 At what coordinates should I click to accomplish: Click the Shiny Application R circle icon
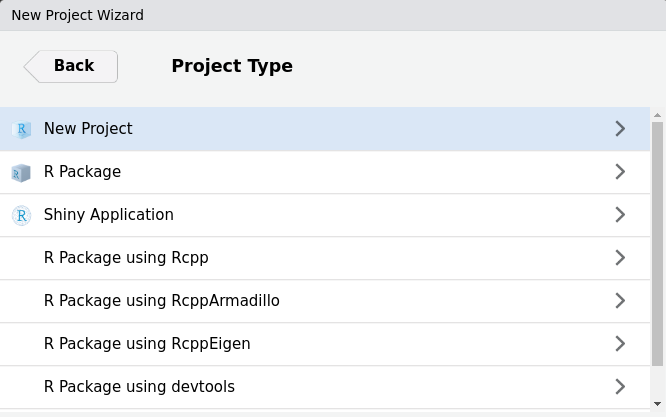click(x=21, y=215)
